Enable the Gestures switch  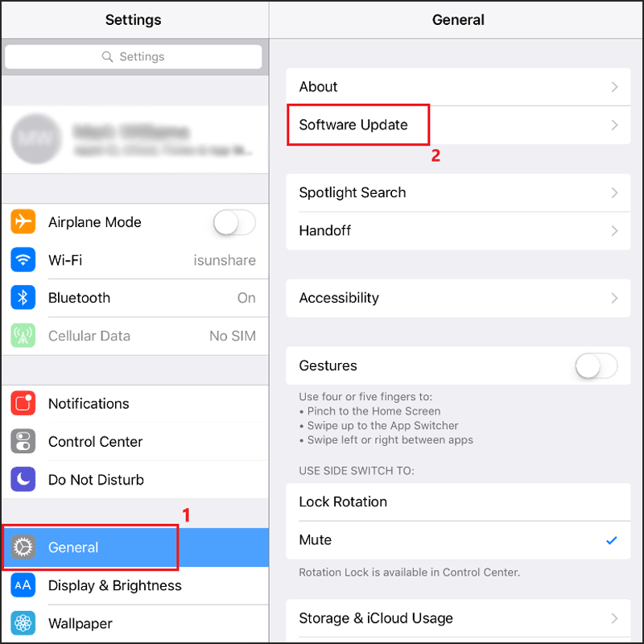point(597,365)
